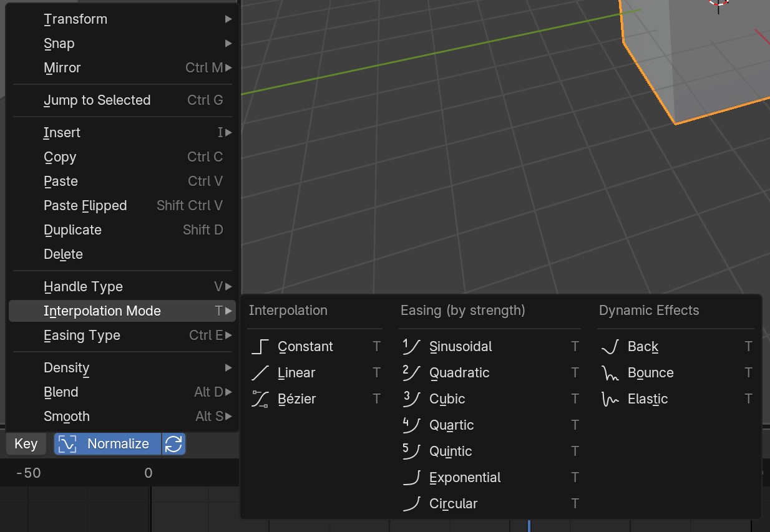Choose Paste Flipped menu entry
This screenshot has width=770, height=532.
[x=122, y=206]
